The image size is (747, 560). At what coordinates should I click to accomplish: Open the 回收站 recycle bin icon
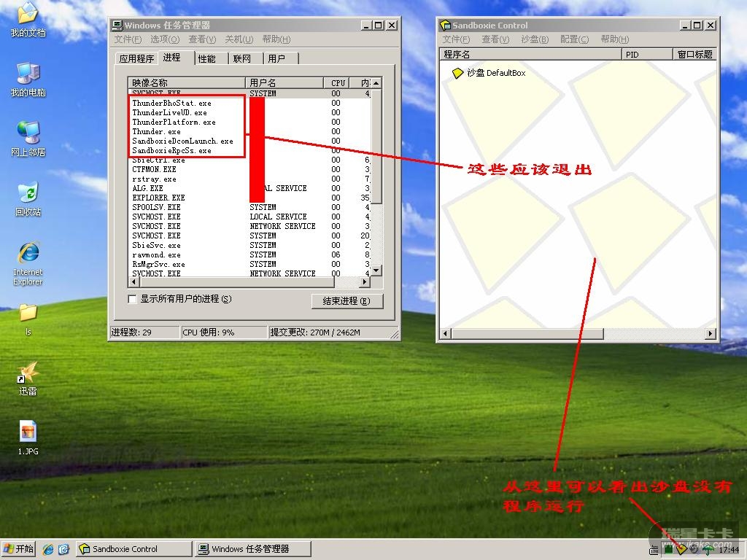click(x=28, y=198)
